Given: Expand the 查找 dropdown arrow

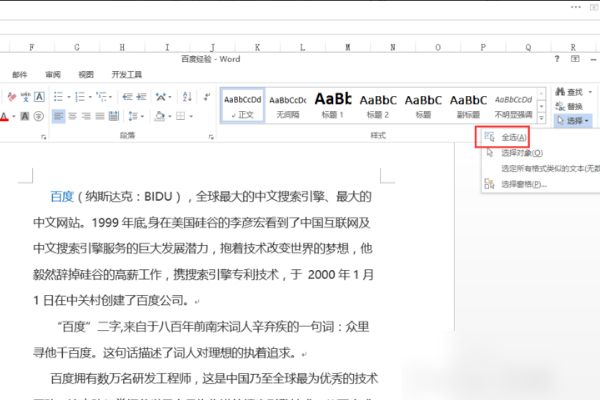Looking at the screenshot, I should click(x=590, y=92).
